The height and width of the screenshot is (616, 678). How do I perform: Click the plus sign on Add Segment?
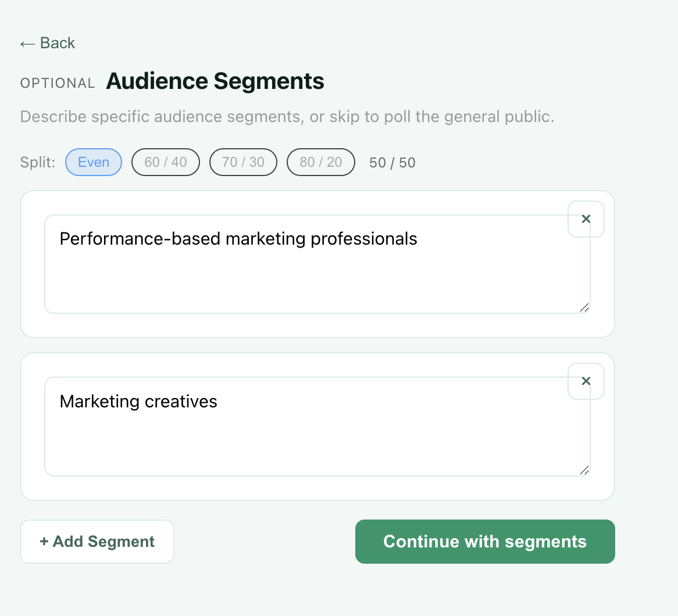44,542
